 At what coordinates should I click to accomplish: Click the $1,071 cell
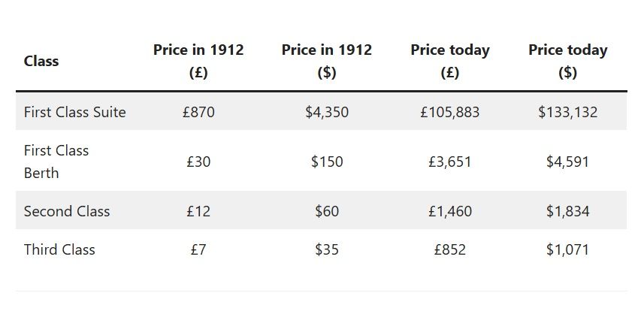(568, 249)
